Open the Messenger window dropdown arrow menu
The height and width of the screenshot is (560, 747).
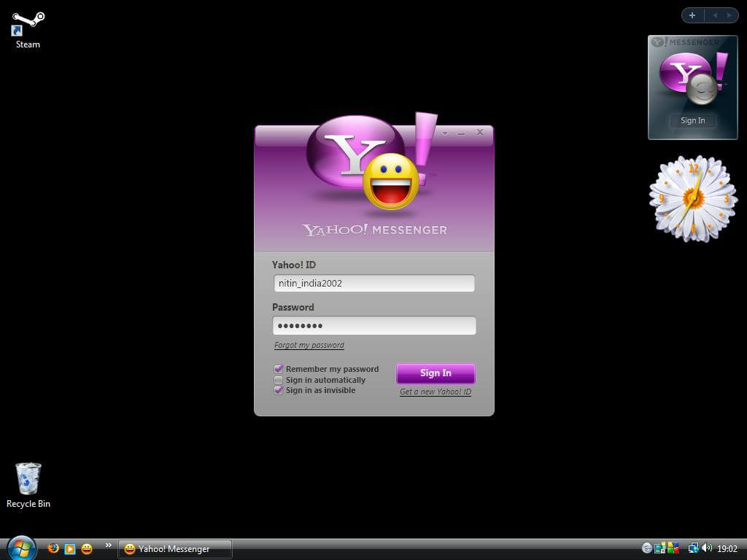coord(444,133)
